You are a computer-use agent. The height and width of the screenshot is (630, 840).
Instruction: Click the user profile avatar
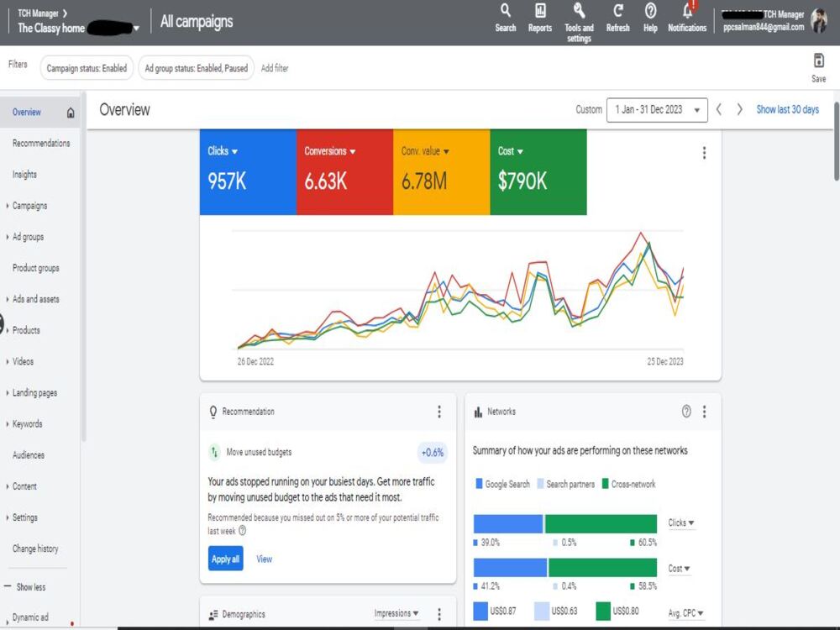pyautogui.click(x=818, y=21)
